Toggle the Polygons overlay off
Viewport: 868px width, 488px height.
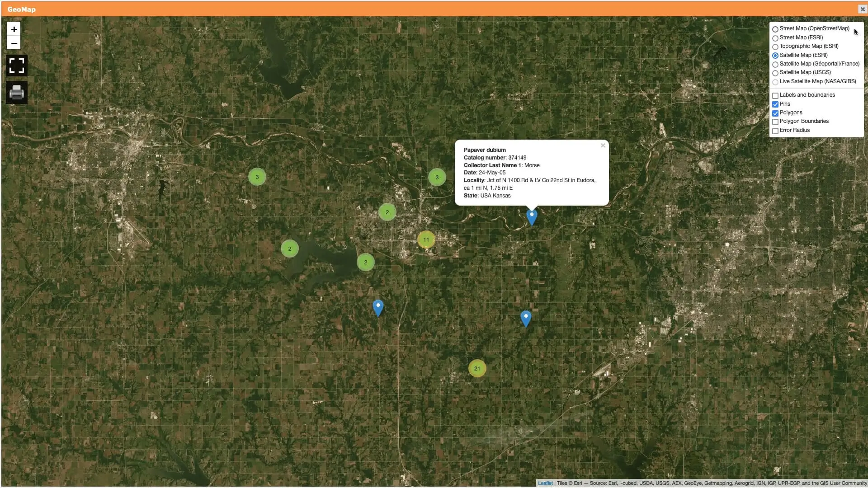pos(775,113)
